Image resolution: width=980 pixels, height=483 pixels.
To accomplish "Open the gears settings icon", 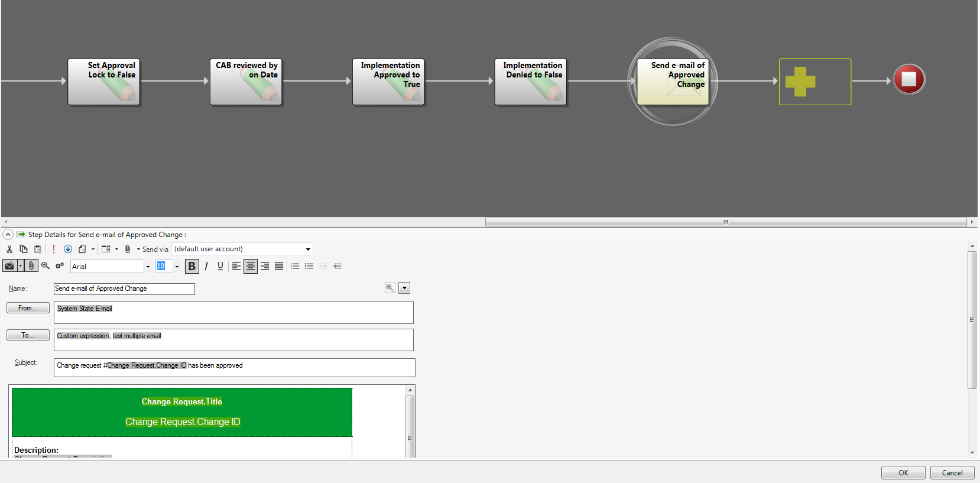I will coord(60,266).
